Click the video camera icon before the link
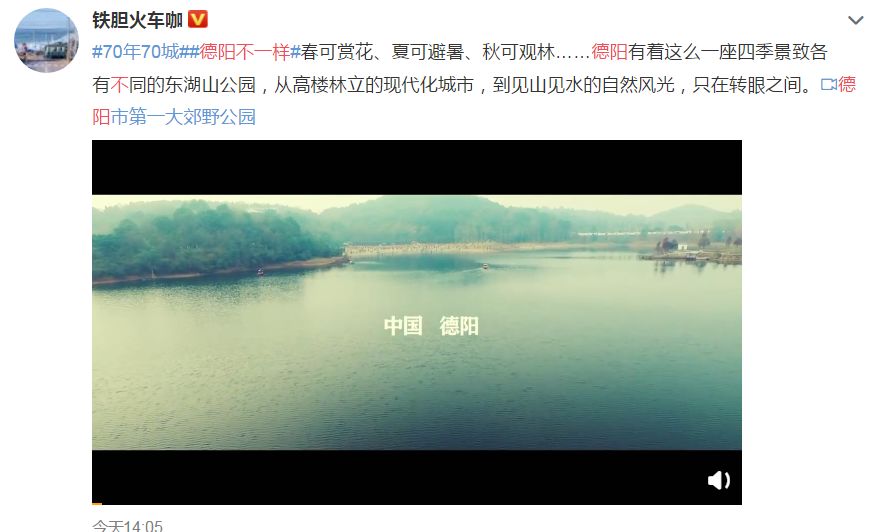This screenshot has height=532, width=870. coord(828,84)
